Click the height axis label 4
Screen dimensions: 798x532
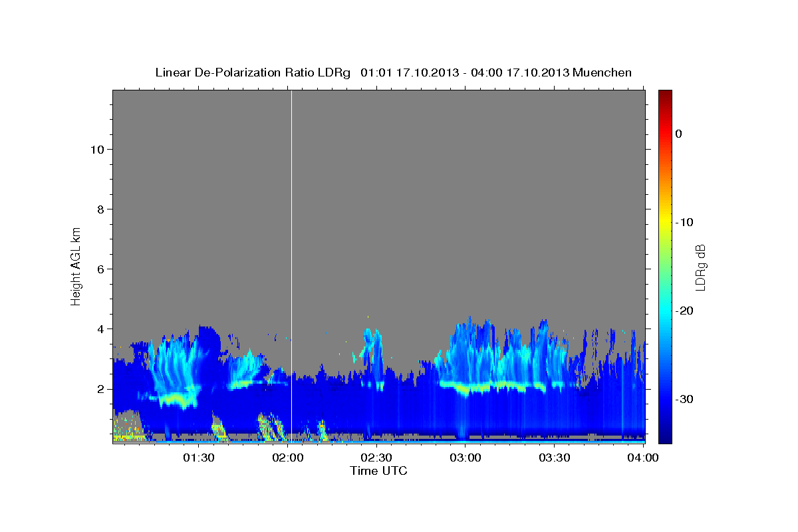tap(101, 329)
